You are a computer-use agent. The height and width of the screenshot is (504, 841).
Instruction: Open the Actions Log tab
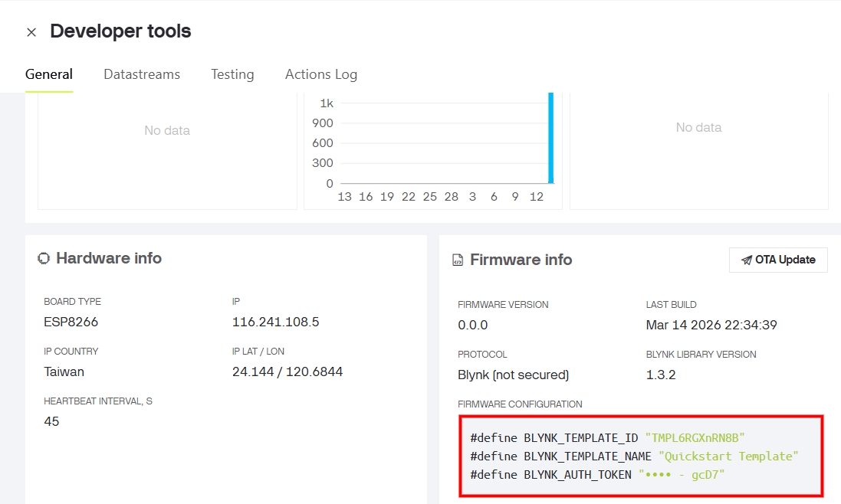pos(321,74)
